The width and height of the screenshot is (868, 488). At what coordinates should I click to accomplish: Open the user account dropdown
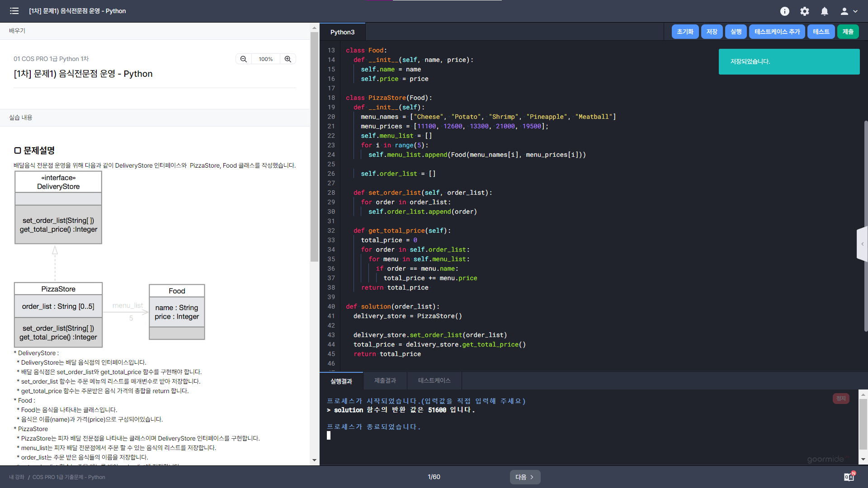pos(849,11)
